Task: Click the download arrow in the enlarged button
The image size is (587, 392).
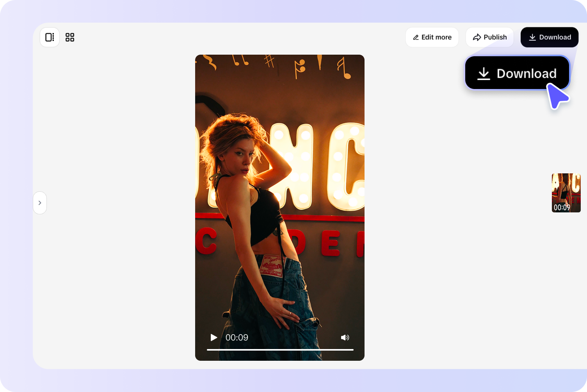Action: pos(484,73)
